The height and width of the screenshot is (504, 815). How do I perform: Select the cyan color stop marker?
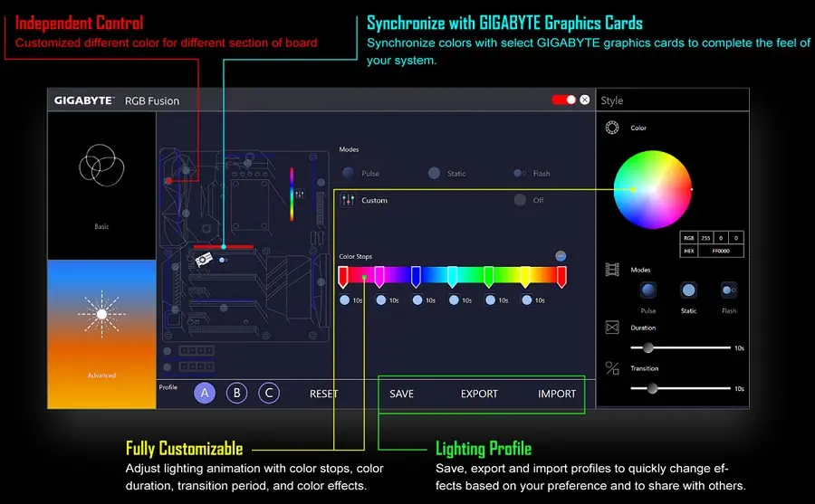tap(452, 276)
